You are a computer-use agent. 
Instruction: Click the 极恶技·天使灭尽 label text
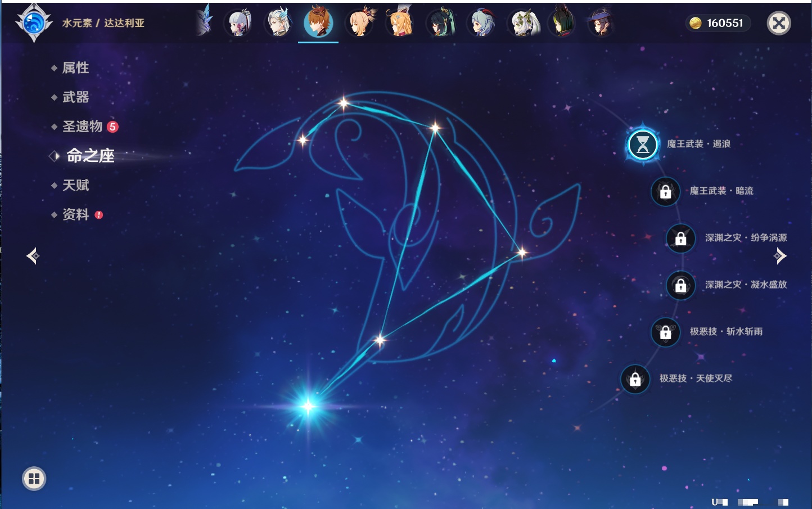[x=696, y=379]
